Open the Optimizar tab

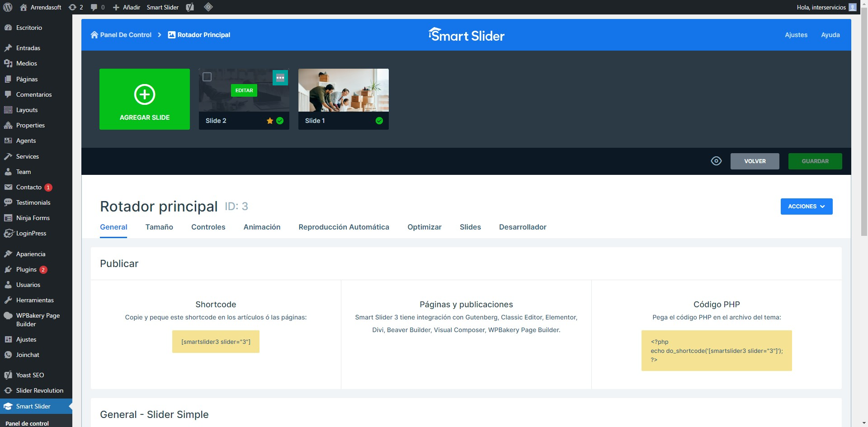(425, 227)
